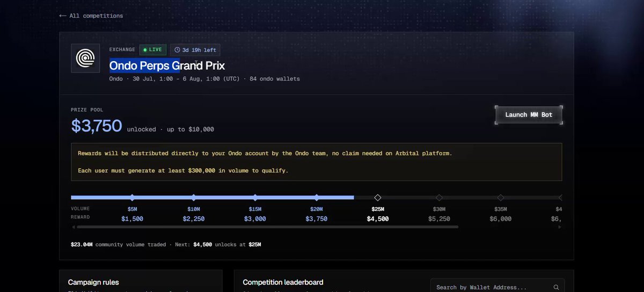Click the unlocked up to $10,000 text
Image resolution: width=644 pixels, height=292 pixels.
point(171,129)
